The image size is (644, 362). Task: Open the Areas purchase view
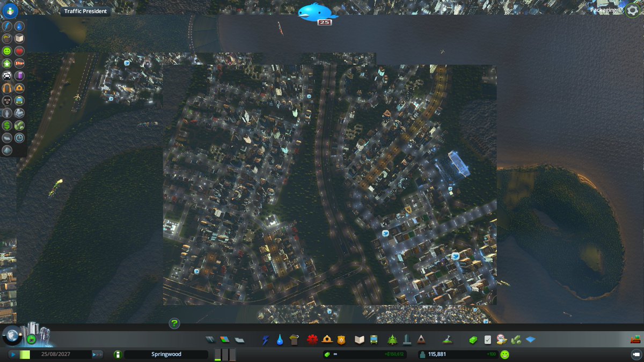point(516,339)
